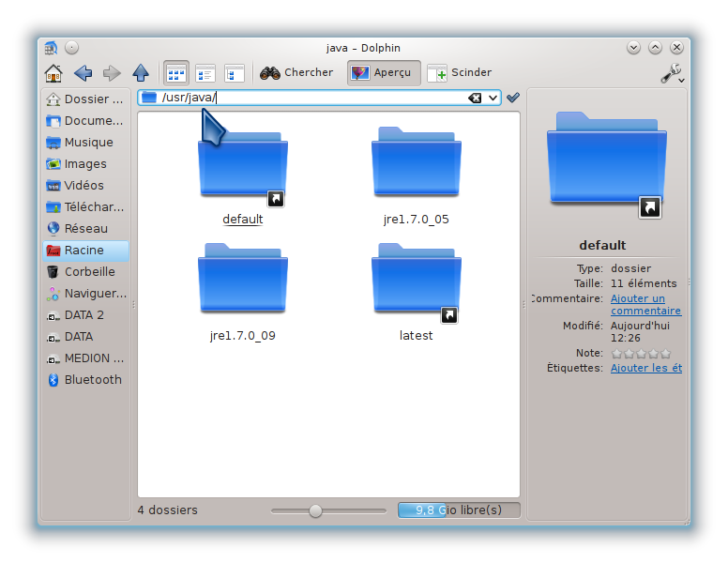Open Naviguer place in sidebar
This screenshot has width=728, height=563.
pyautogui.click(x=85, y=293)
